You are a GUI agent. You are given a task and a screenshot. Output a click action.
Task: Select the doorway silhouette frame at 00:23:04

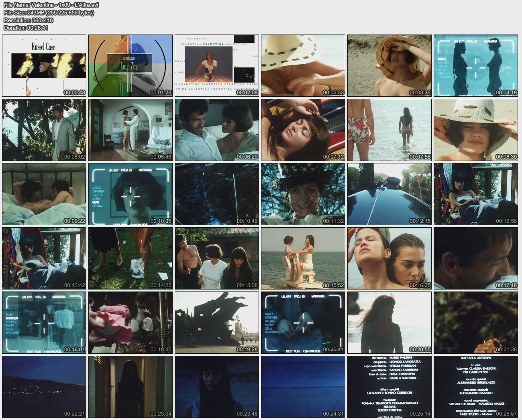point(130,387)
